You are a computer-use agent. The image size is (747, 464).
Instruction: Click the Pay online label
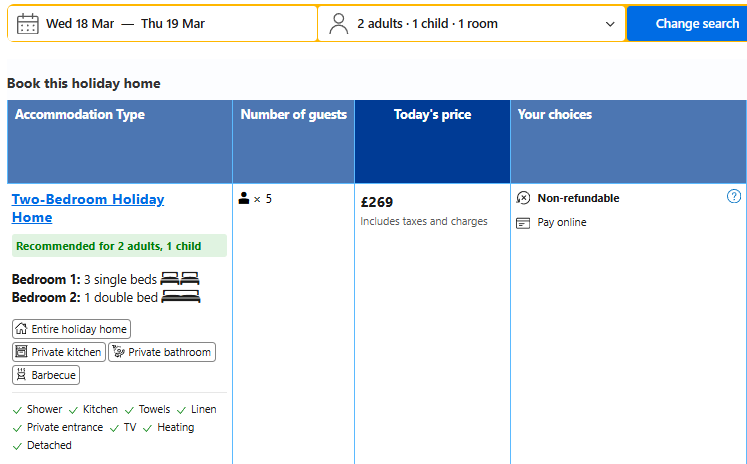(x=562, y=222)
